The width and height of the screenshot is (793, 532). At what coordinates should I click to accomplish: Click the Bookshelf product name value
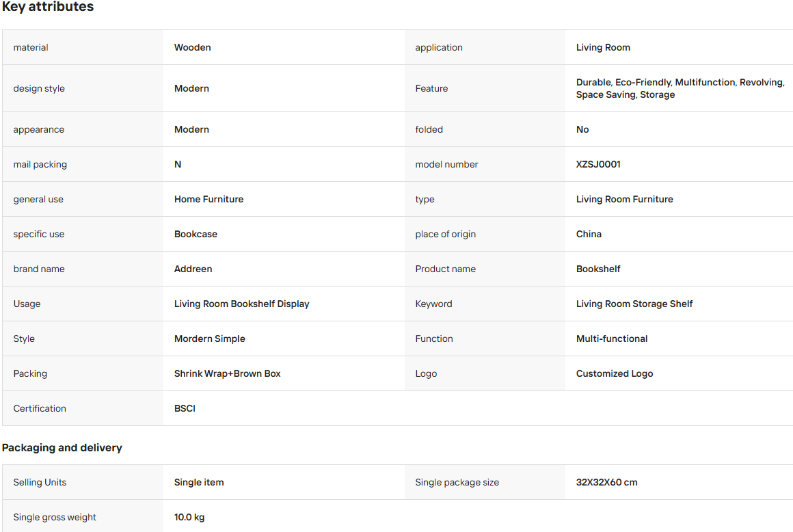tap(598, 269)
